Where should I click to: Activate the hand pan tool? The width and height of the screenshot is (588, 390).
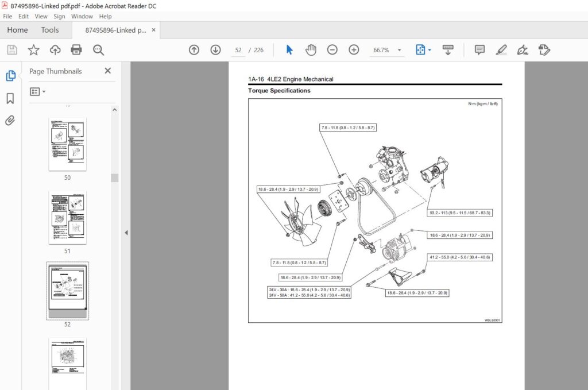click(x=311, y=50)
